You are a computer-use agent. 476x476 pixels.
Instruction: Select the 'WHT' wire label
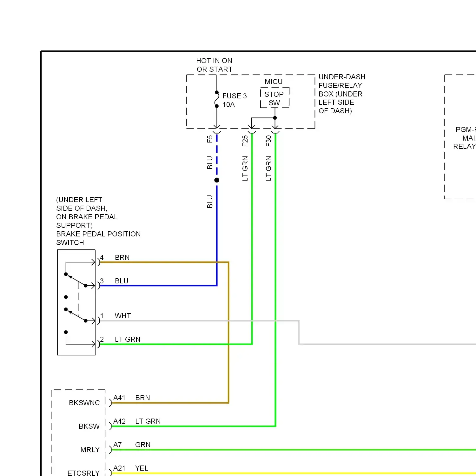pos(123,316)
